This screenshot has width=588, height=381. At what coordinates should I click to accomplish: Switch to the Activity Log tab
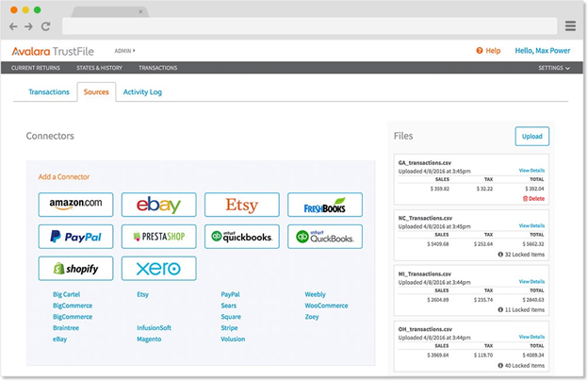point(142,92)
